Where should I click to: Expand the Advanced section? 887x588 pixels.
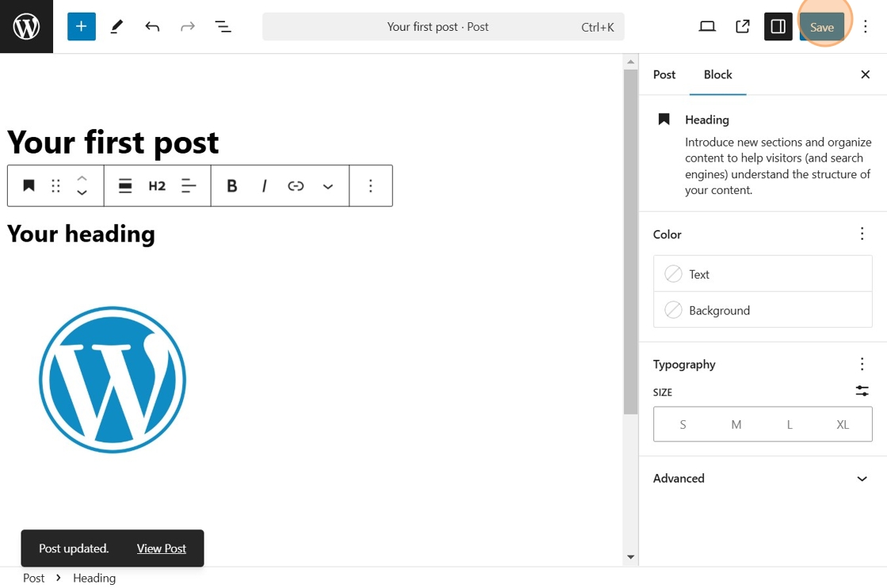click(763, 478)
